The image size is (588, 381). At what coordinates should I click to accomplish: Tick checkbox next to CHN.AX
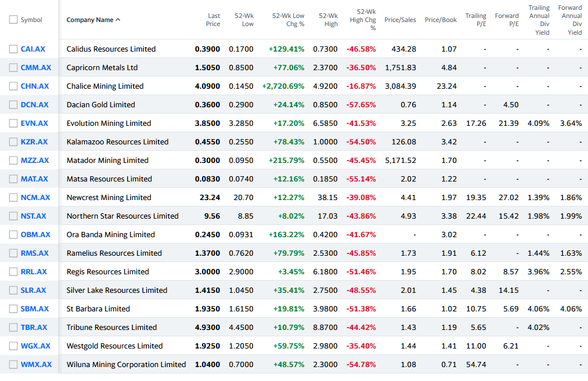(13, 86)
